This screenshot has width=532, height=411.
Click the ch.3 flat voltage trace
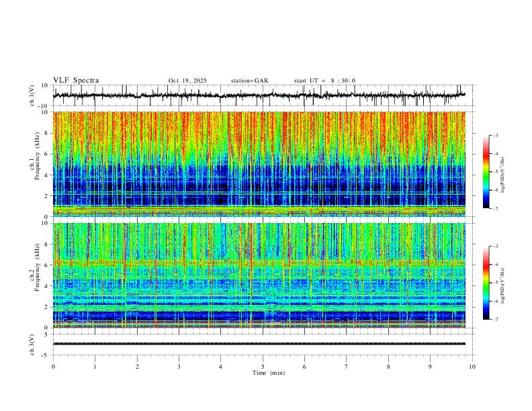tap(259, 344)
